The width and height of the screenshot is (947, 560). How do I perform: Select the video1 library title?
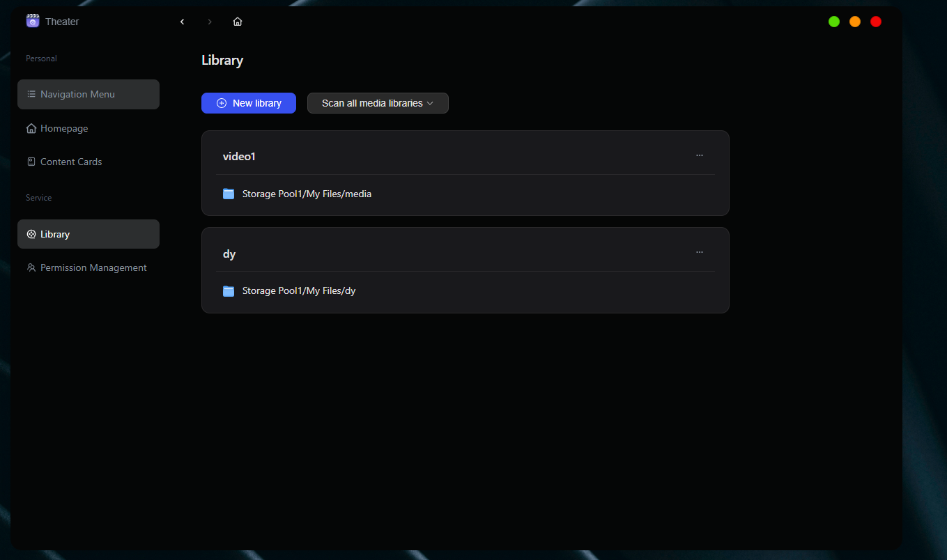pos(239,157)
